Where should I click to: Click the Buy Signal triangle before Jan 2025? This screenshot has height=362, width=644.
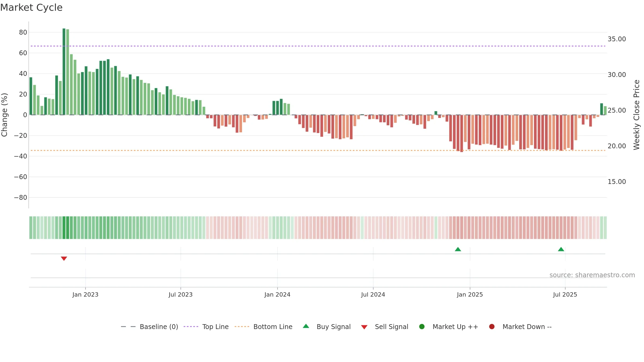tap(458, 249)
